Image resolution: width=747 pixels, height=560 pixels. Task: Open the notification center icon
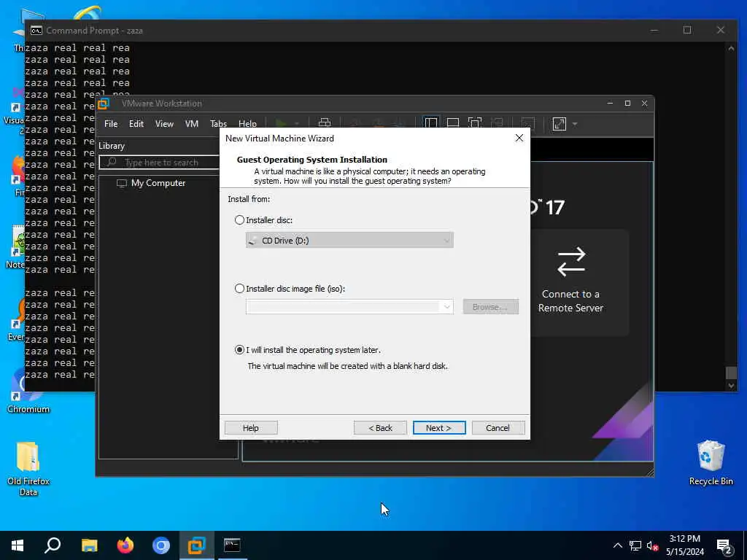point(724,546)
